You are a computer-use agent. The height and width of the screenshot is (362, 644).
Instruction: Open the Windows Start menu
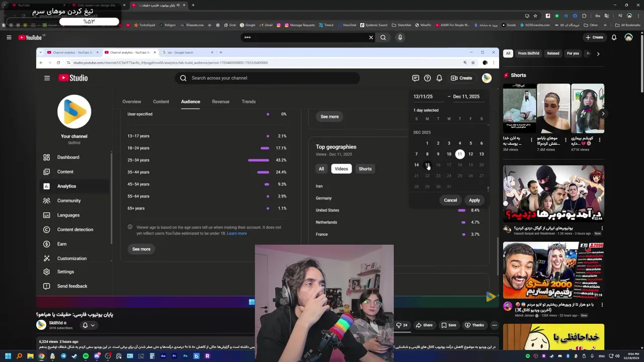(8, 356)
